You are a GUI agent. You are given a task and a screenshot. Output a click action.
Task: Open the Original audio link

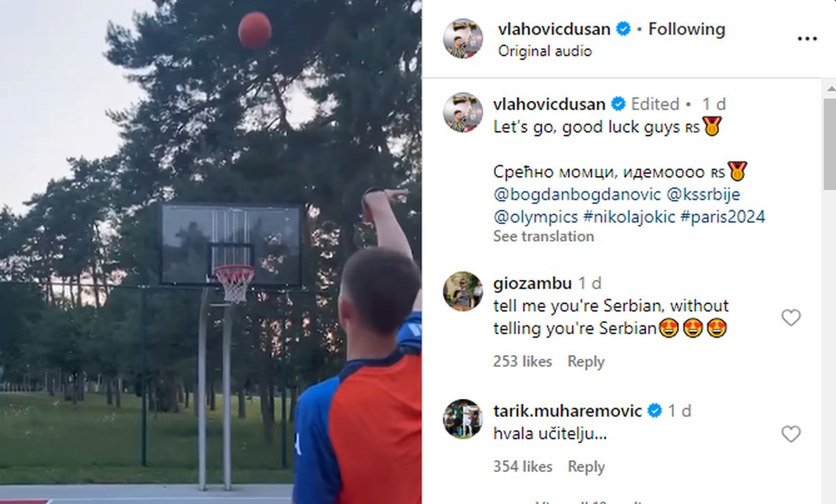tap(545, 51)
